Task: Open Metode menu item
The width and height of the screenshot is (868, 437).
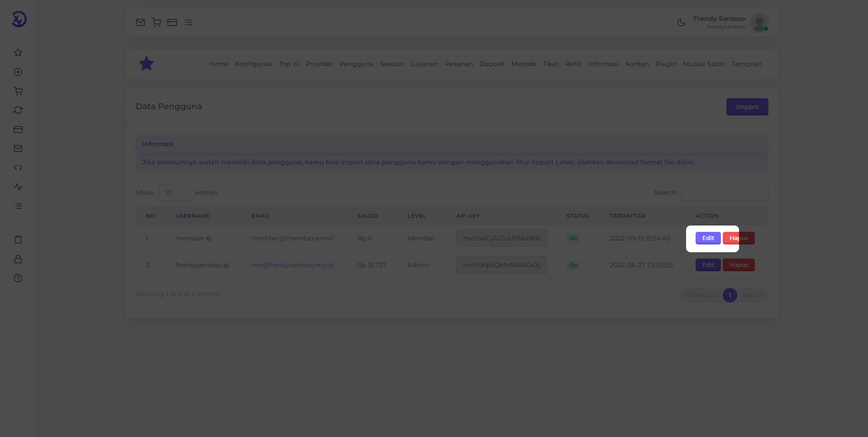Action: coord(524,64)
